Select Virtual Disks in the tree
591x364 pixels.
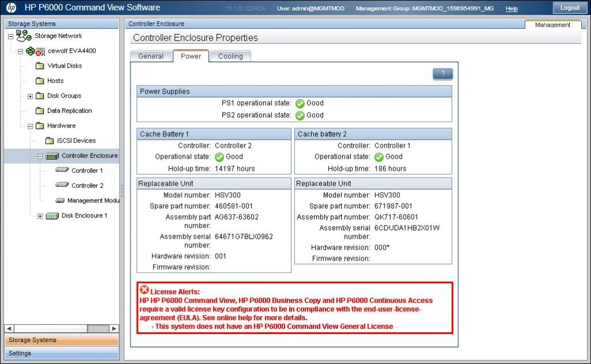point(65,66)
